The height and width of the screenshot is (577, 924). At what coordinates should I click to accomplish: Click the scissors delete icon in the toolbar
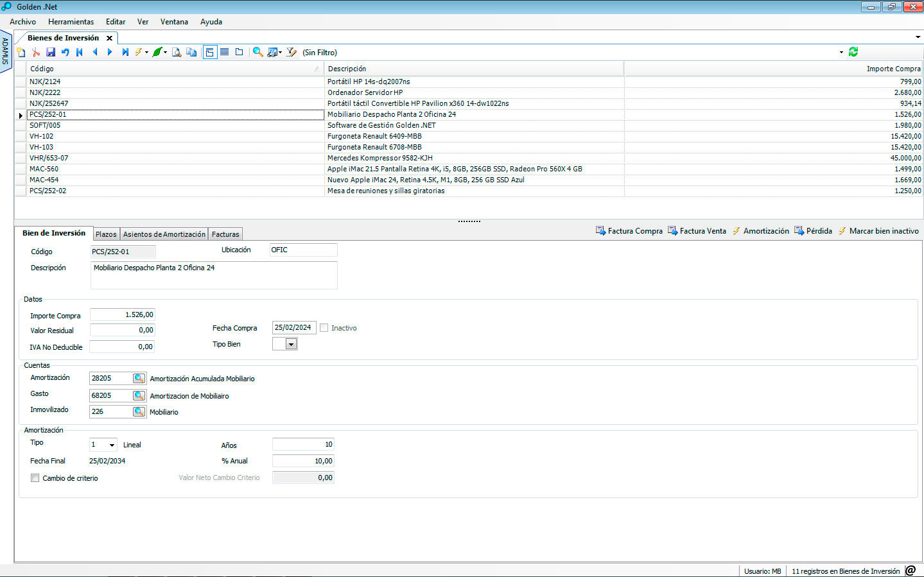click(x=36, y=53)
